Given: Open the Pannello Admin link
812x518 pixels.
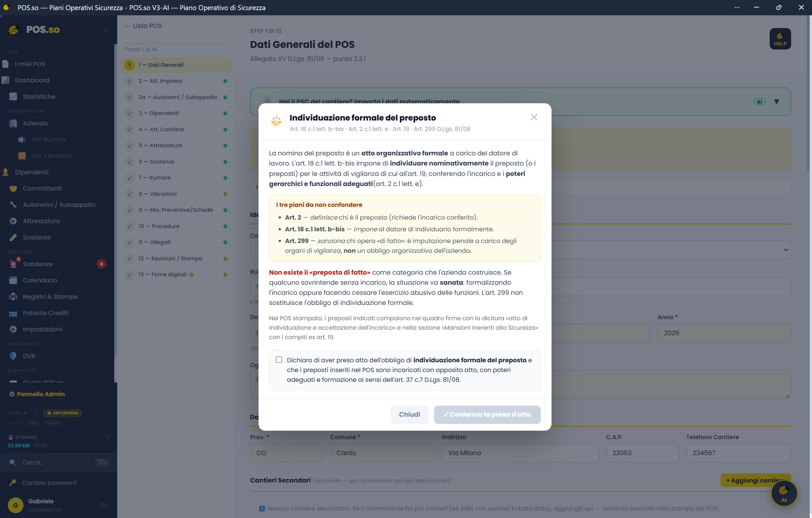Looking at the screenshot, I should (x=37, y=394).
